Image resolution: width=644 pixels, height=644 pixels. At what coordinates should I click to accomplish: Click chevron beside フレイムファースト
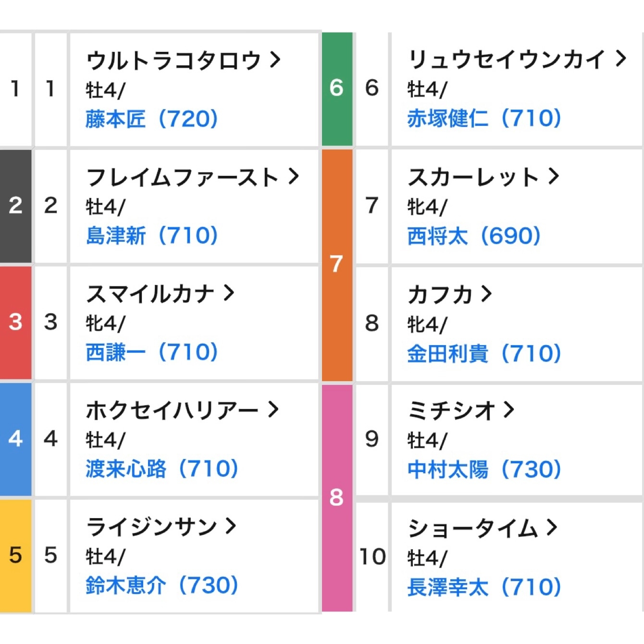(x=294, y=176)
